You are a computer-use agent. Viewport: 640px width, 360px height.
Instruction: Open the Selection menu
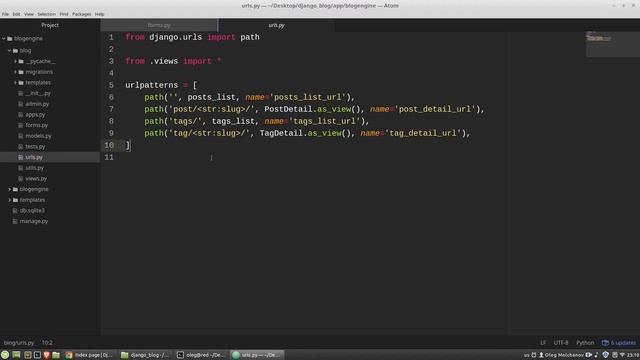pos(47,14)
